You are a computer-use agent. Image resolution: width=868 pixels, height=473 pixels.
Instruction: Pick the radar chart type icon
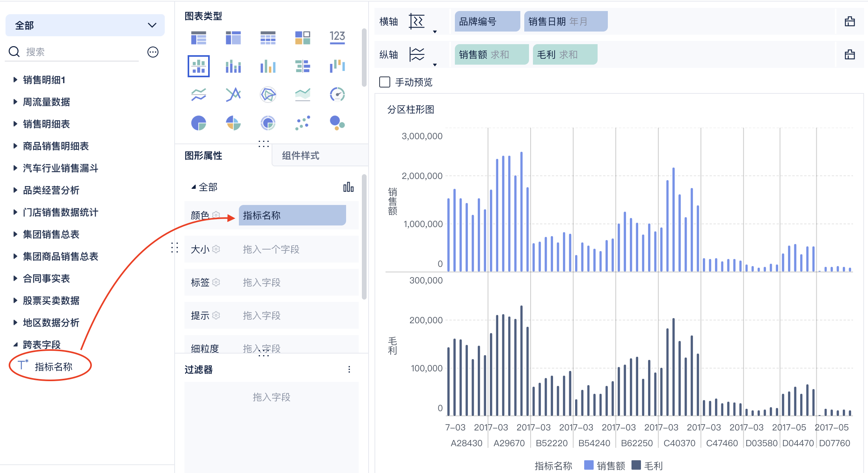click(x=268, y=95)
